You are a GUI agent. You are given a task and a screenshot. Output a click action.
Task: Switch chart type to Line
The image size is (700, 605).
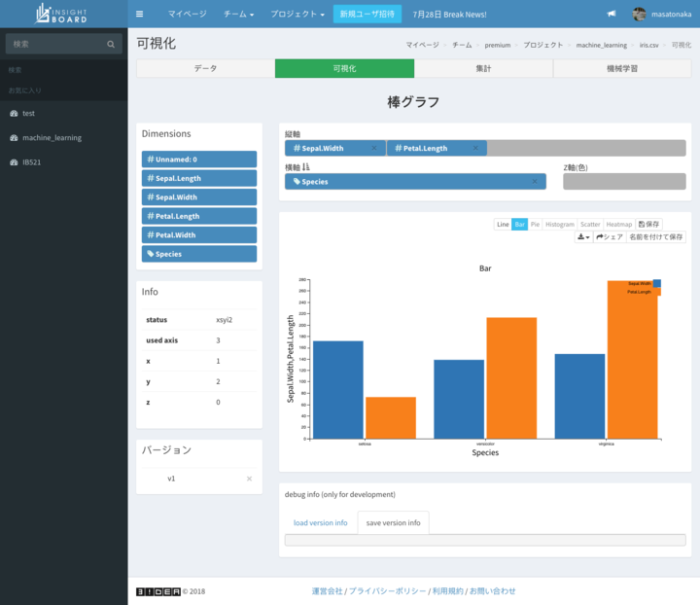coord(503,224)
